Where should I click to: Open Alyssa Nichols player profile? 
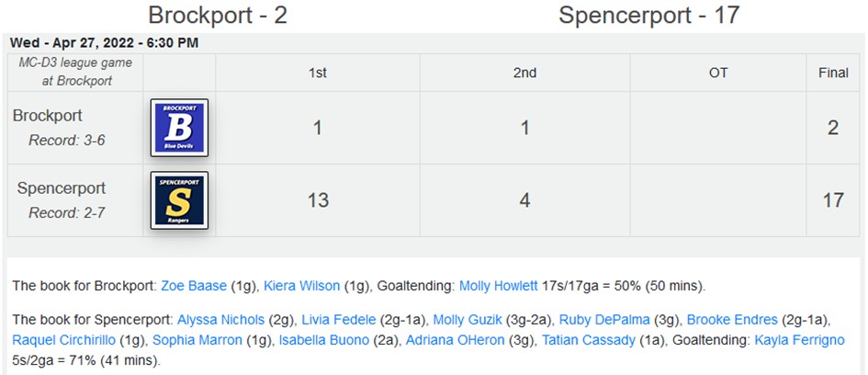pyautogui.click(x=220, y=320)
